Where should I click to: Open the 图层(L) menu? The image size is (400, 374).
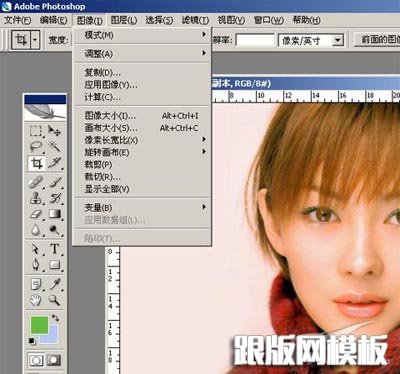tap(124, 20)
